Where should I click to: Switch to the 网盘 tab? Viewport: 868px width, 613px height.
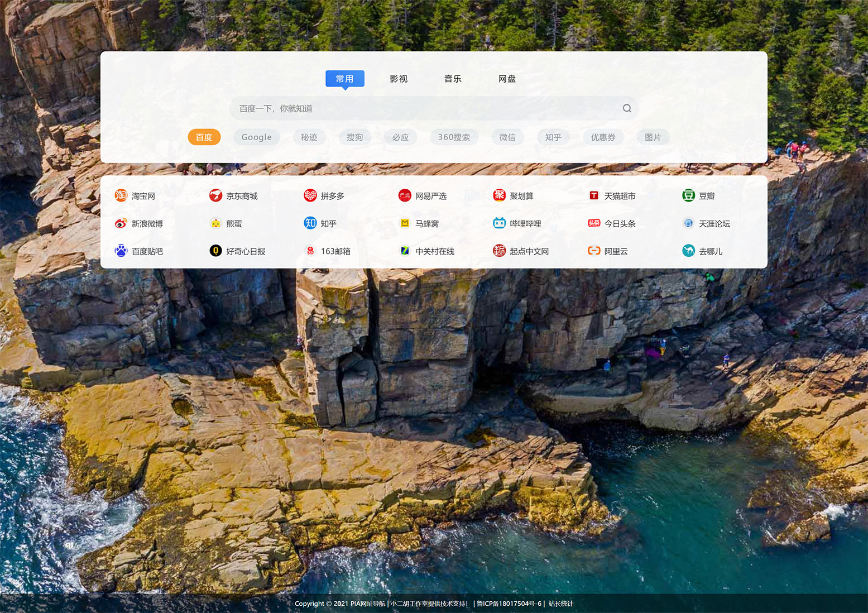507,79
